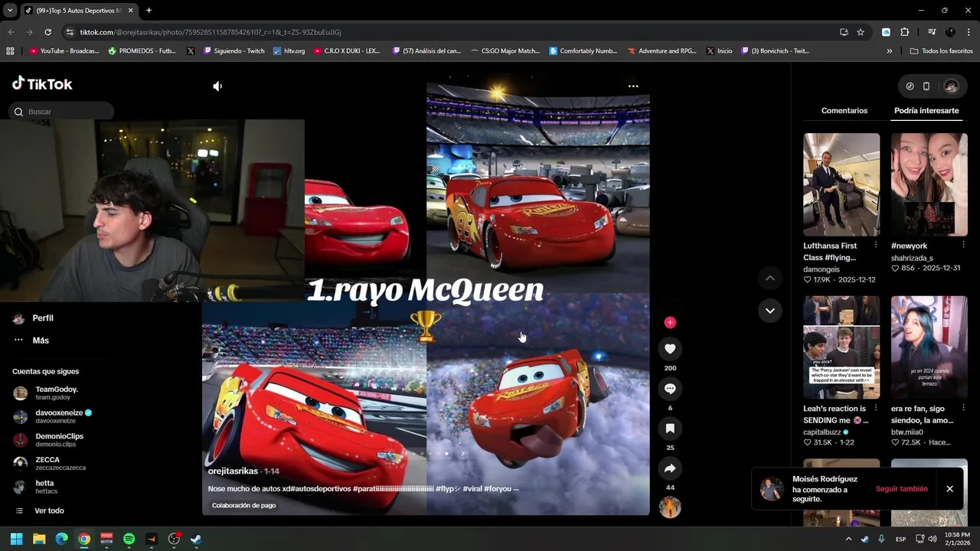Open the sound avatar below share button
Image resolution: width=980 pixels, height=551 pixels.
[670, 507]
